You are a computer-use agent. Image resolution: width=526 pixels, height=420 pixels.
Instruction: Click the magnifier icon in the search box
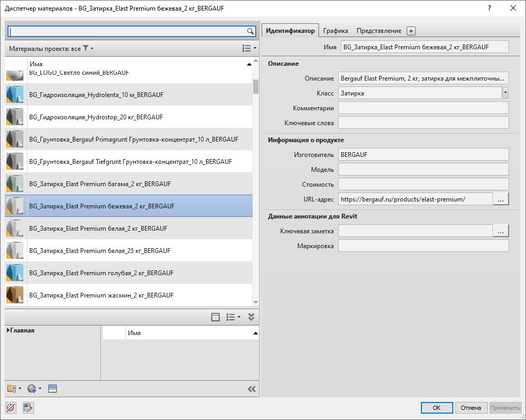tap(251, 31)
